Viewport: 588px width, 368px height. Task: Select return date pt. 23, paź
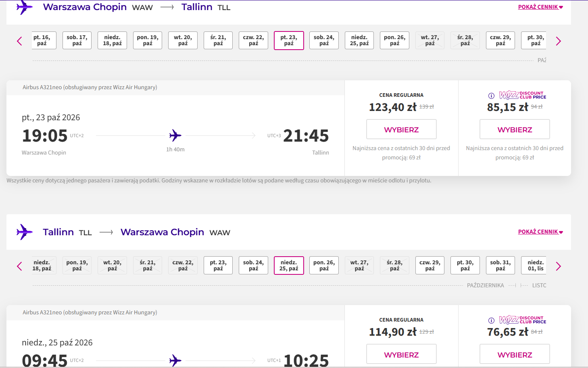[218, 266]
